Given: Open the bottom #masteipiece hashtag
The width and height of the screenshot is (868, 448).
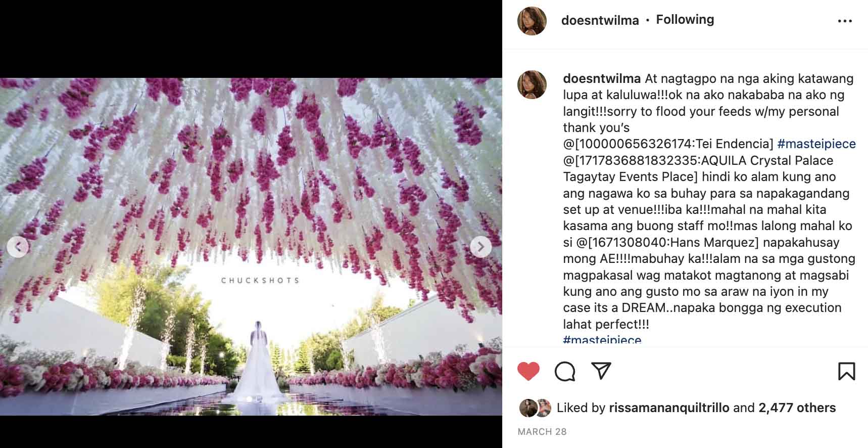Looking at the screenshot, I should coord(602,339).
